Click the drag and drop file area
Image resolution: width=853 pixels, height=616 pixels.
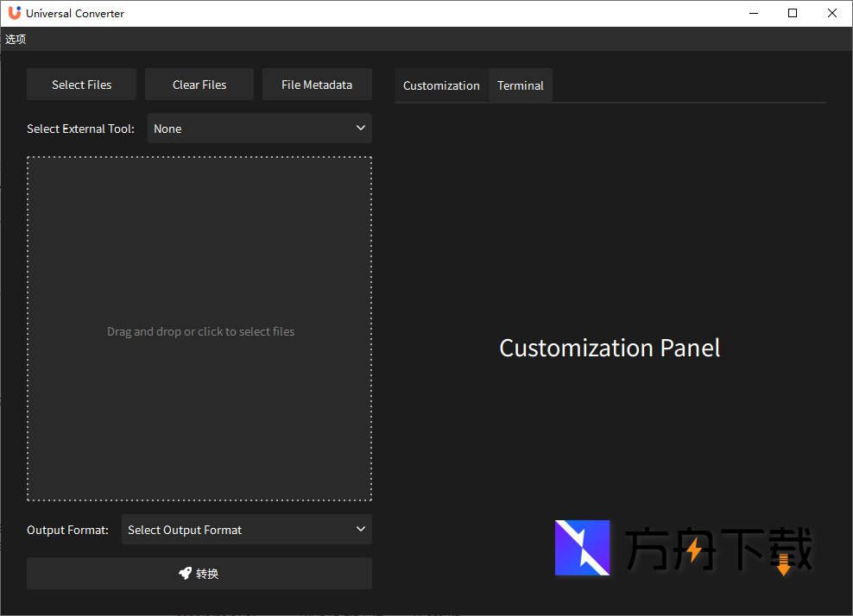click(199, 329)
